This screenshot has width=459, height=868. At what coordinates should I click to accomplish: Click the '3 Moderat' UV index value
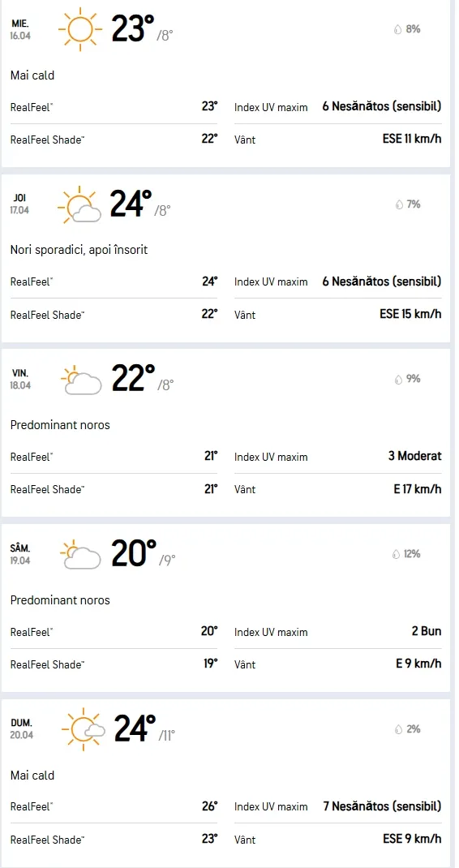(x=414, y=456)
